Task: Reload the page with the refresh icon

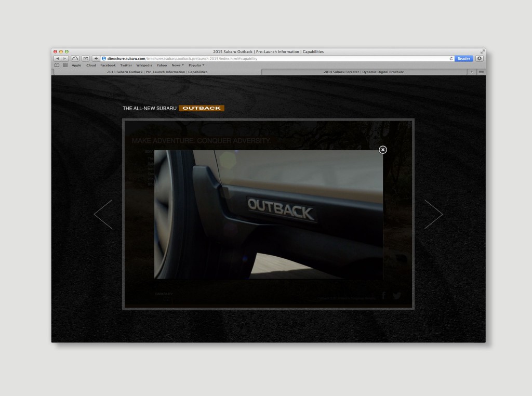Action: [x=451, y=59]
